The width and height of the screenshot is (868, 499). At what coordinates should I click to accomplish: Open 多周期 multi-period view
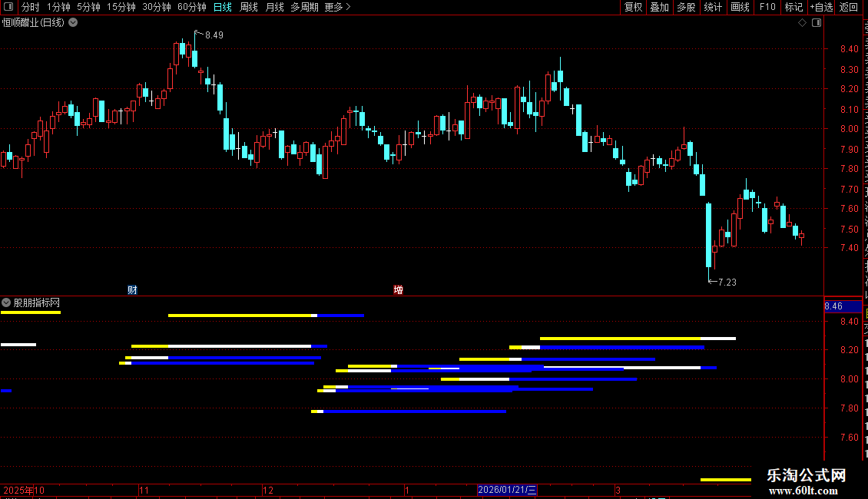304,7
